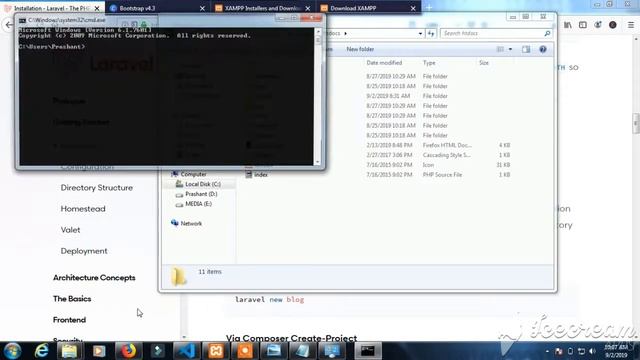
Task: Expand Frontend section in Laravel sidebar
Action: click(69, 320)
